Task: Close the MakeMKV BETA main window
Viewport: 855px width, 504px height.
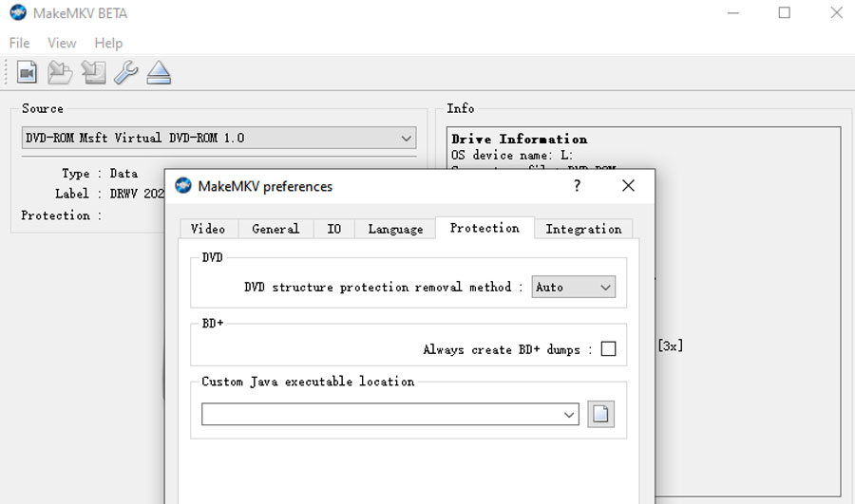Action: click(836, 12)
